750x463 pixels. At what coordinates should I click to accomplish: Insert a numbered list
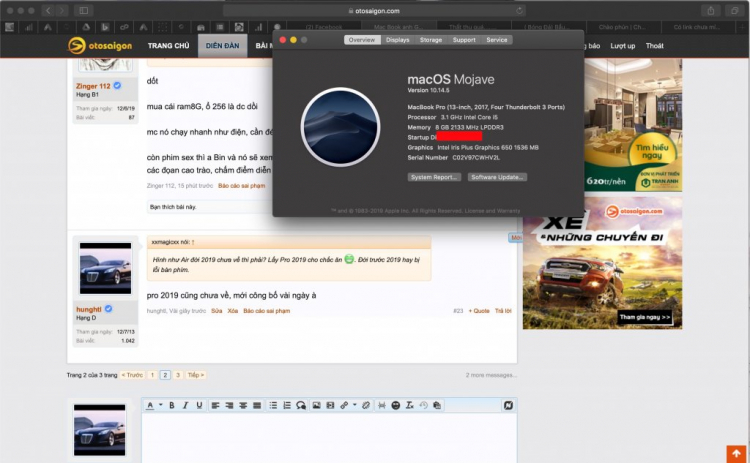coord(287,405)
